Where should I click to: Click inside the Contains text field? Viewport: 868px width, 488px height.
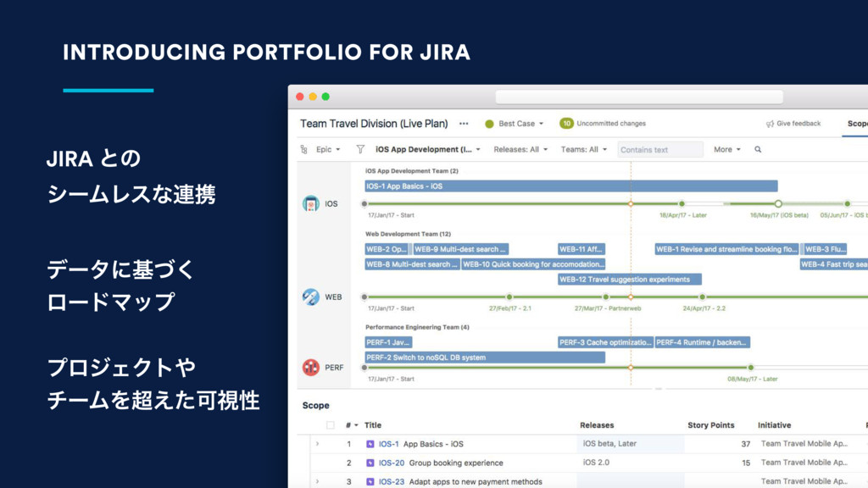tap(659, 149)
